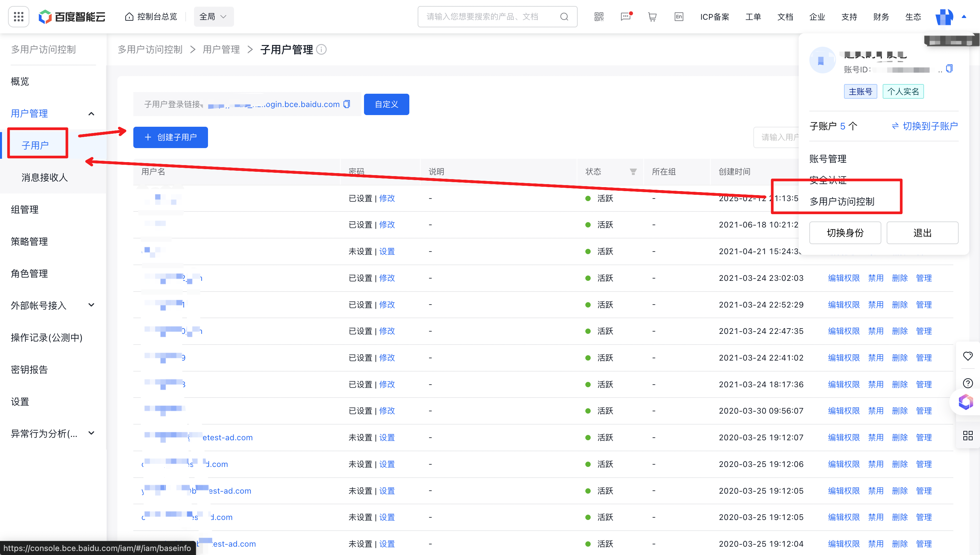Click 切换身份 button in account panel
This screenshot has width=980, height=555.
pos(845,232)
